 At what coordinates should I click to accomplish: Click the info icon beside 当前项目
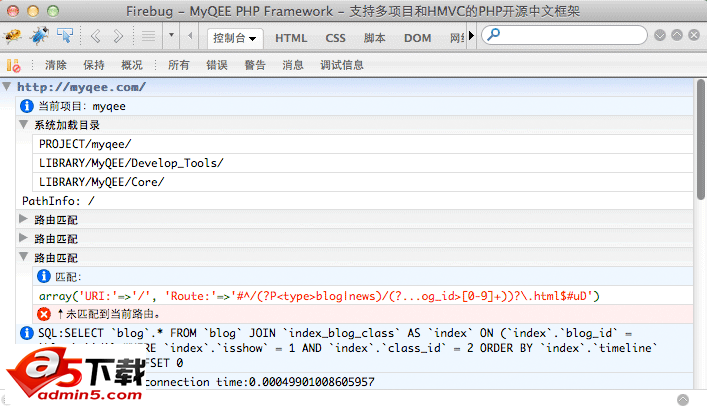(26, 106)
